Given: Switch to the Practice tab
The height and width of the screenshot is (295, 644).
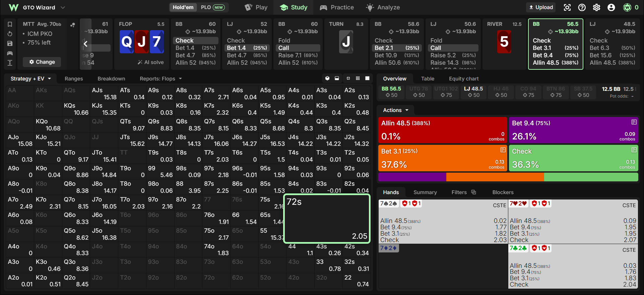Looking at the screenshot, I should (x=337, y=7).
